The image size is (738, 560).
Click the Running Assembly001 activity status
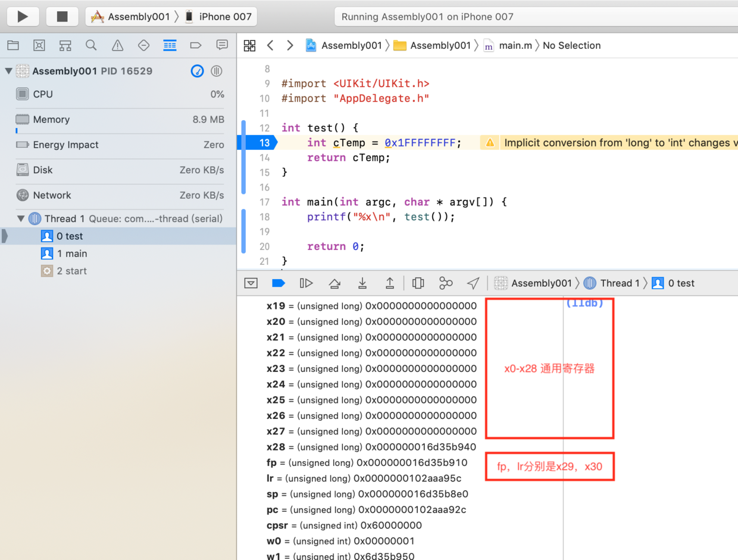click(427, 17)
